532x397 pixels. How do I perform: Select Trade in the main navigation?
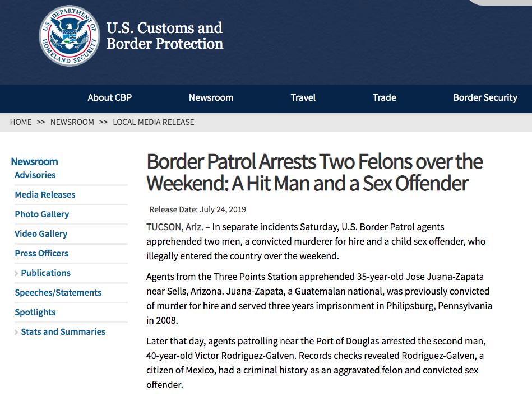[x=385, y=97]
